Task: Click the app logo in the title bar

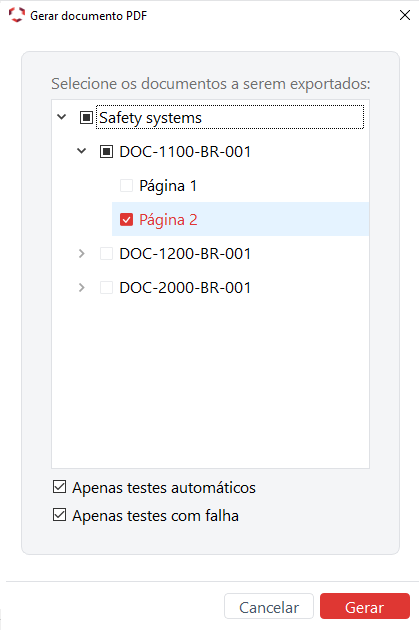Action: 17,15
